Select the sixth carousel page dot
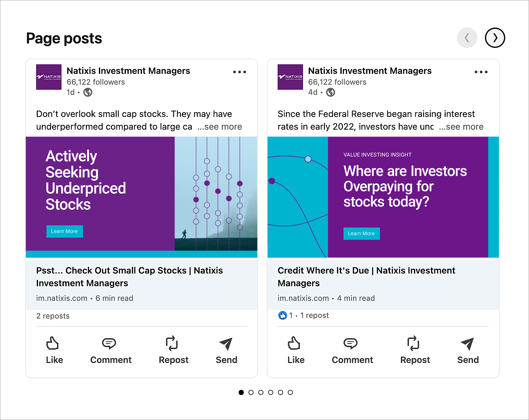 [290, 392]
